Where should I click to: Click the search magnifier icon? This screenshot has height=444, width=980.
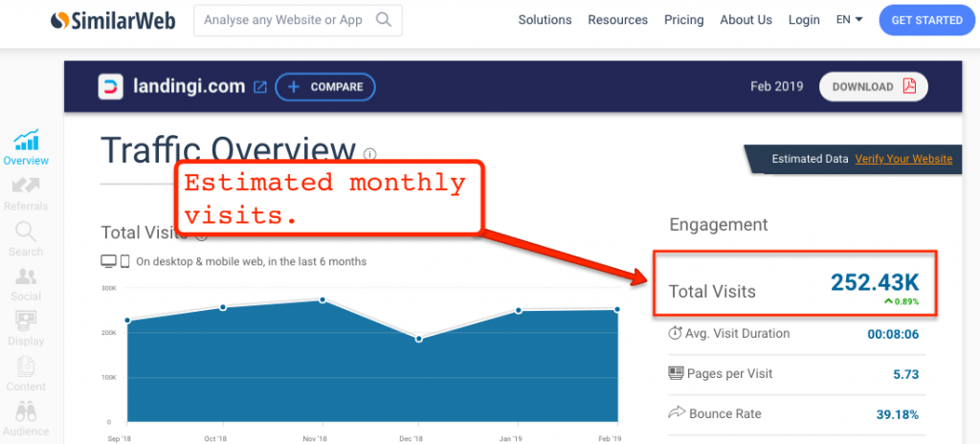[384, 20]
